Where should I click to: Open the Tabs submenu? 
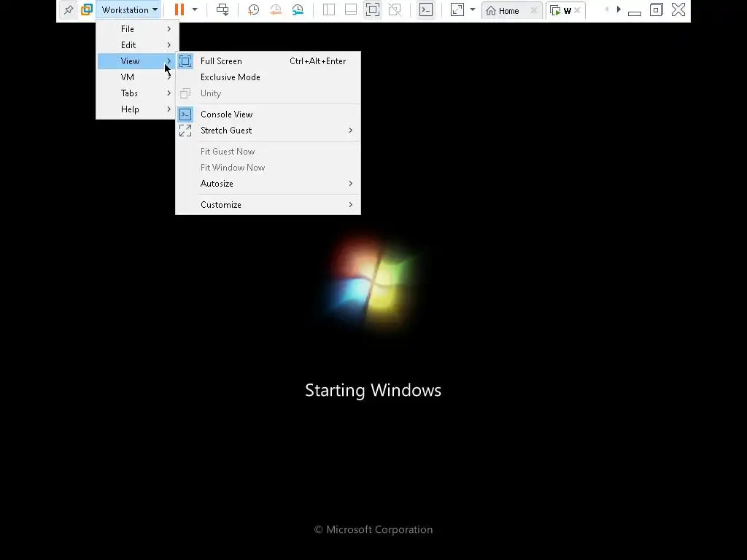pyautogui.click(x=137, y=93)
